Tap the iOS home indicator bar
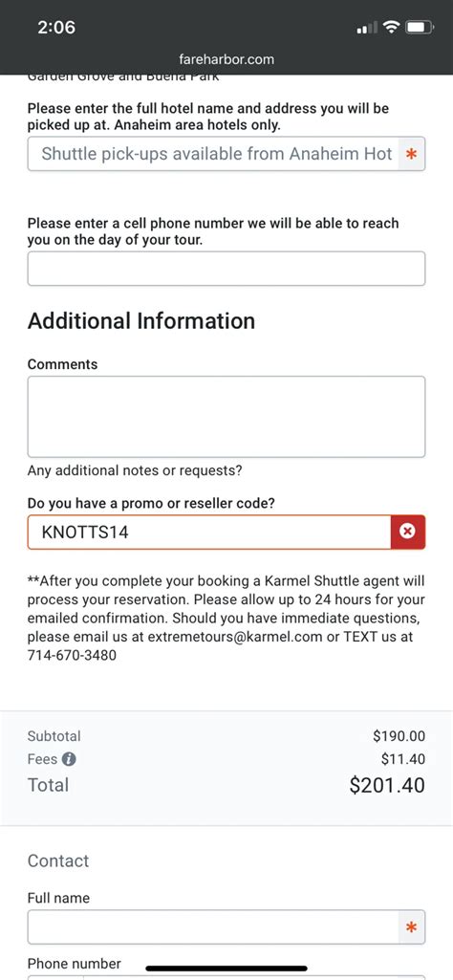 tap(226, 969)
